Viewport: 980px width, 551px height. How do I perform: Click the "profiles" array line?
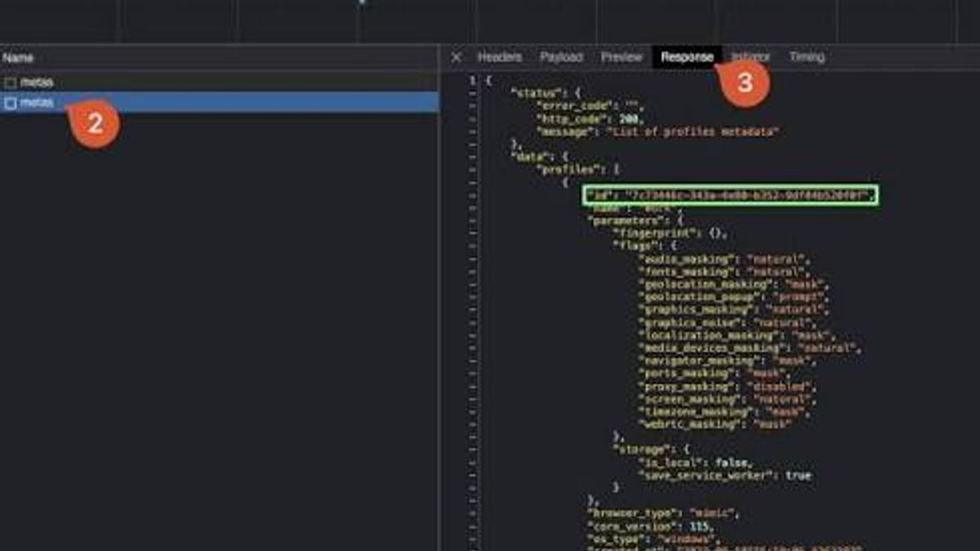click(x=578, y=170)
